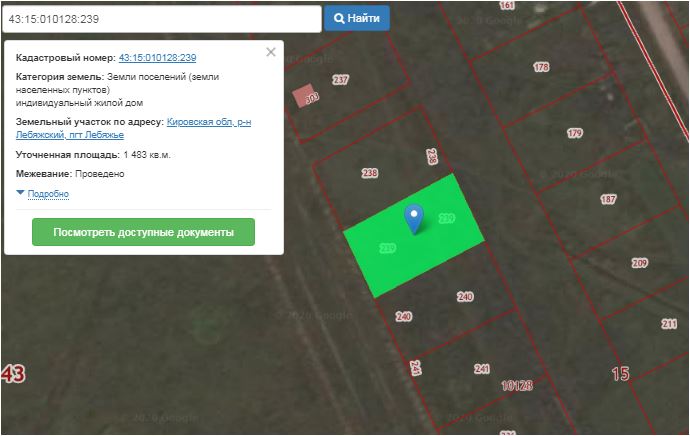Focus the cadastral number search field
The height and width of the screenshot is (436, 690).
coord(160,18)
